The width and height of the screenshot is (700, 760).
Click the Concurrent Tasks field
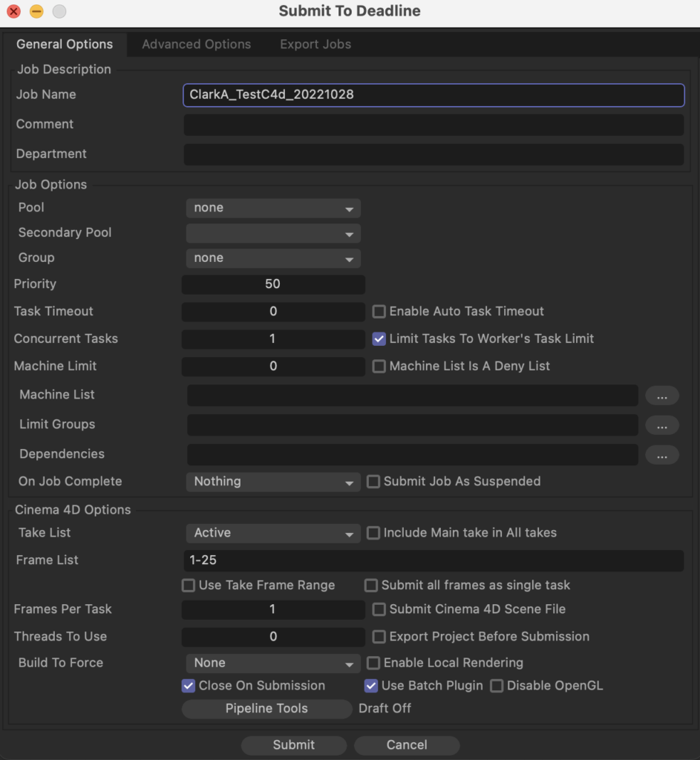tap(273, 338)
